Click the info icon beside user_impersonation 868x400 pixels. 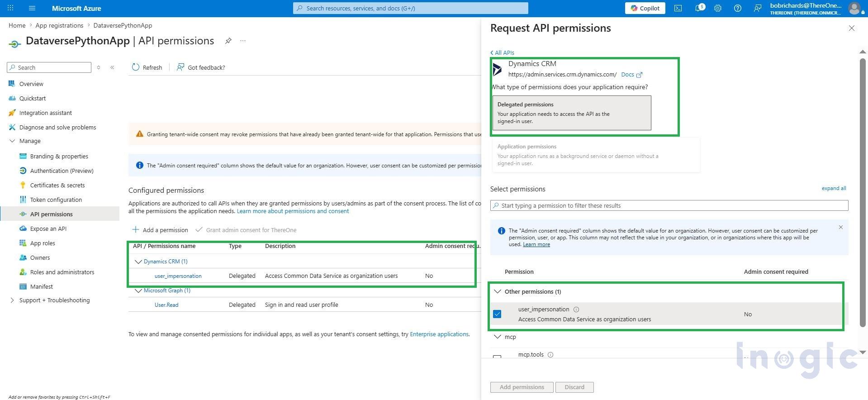point(576,310)
